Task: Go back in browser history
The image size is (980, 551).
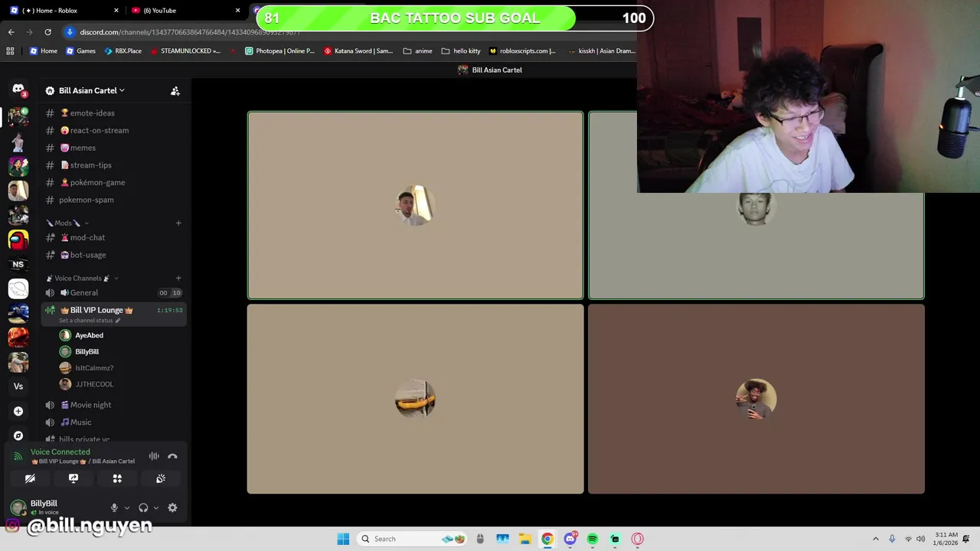Action: [11, 32]
